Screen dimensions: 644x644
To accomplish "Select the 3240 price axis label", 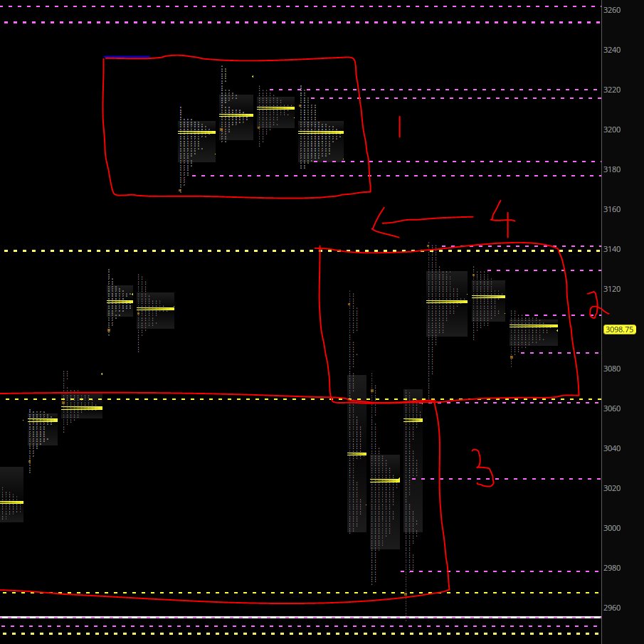I will point(611,50).
